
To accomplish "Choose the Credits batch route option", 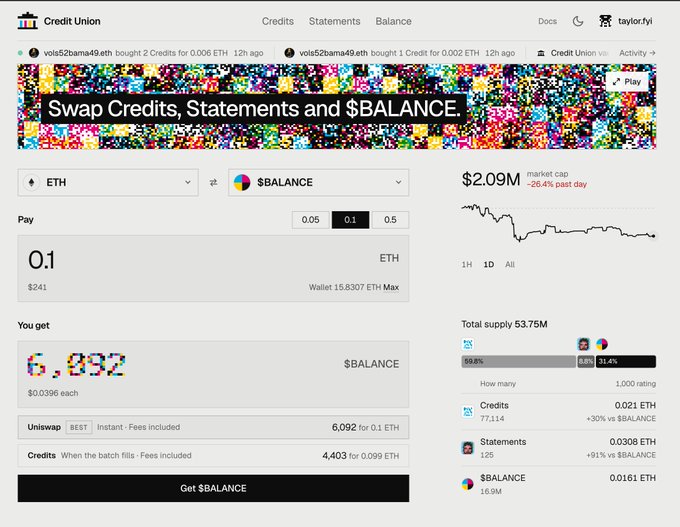I will [213, 455].
